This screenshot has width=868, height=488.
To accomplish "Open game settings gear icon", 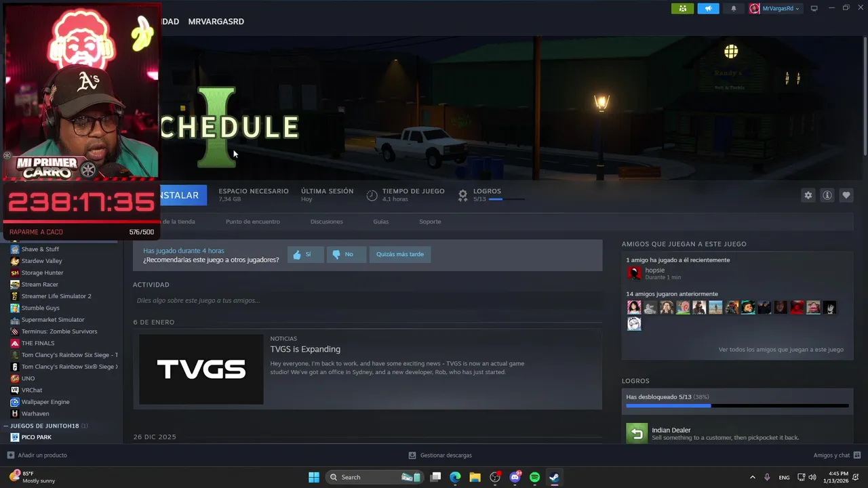I will click(808, 195).
